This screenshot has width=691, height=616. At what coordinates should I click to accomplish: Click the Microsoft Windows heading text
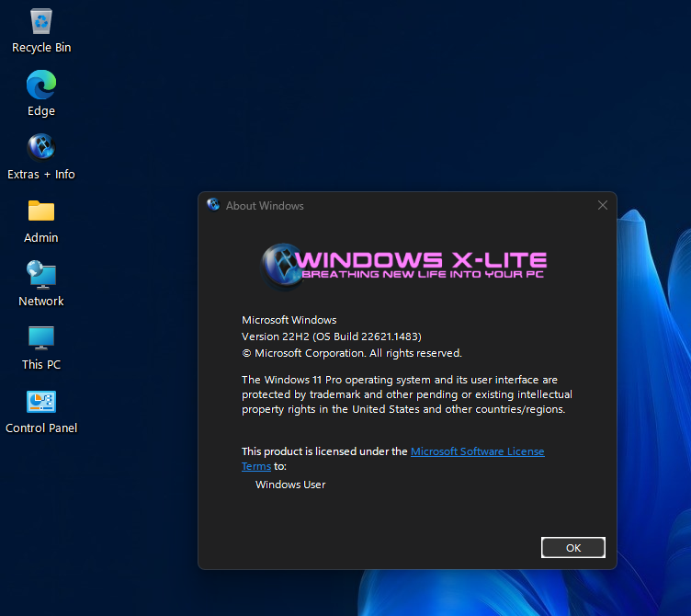[289, 320]
